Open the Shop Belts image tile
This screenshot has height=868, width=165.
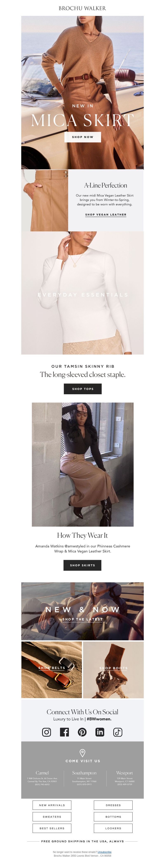coord(52,670)
